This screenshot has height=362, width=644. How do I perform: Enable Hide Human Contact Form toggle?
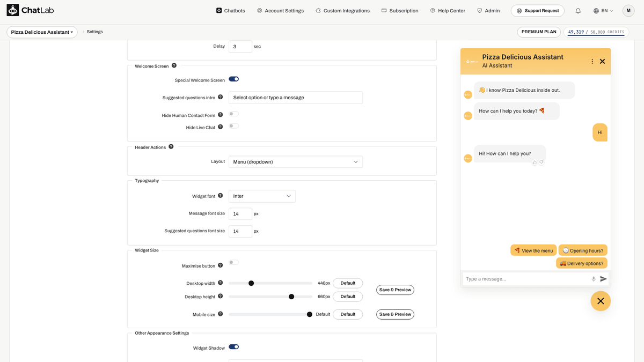click(x=233, y=114)
